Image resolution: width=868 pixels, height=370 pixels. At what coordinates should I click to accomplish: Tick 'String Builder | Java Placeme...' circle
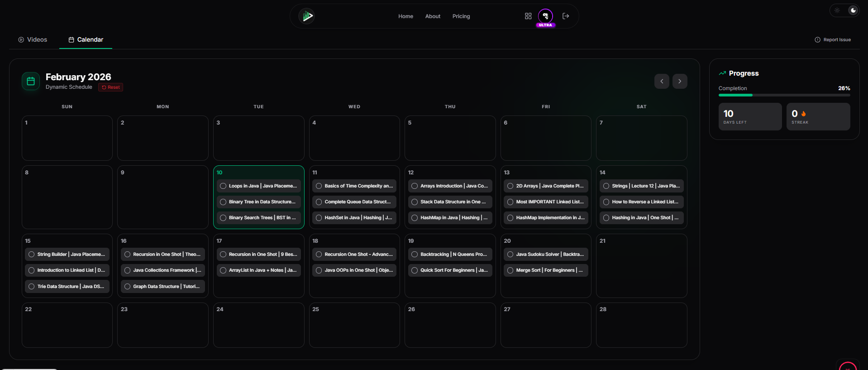tap(32, 255)
